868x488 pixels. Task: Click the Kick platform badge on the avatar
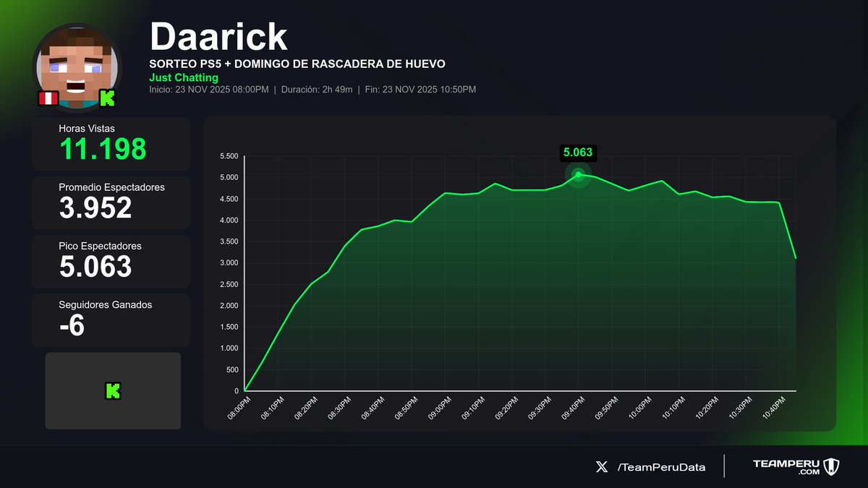pyautogui.click(x=107, y=98)
